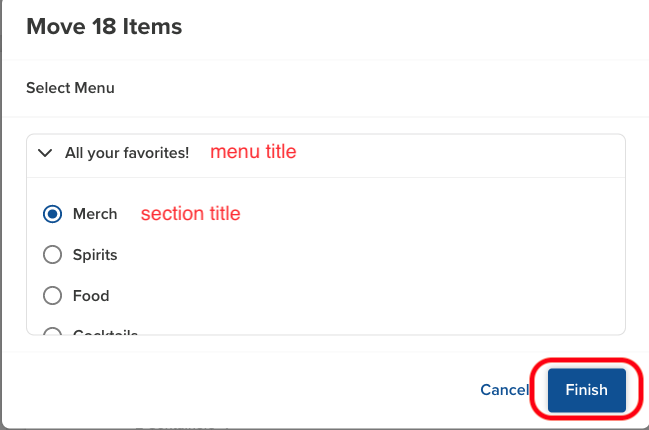
Task: Click empty space in the menu accordion header
Action: tap(455, 156)
